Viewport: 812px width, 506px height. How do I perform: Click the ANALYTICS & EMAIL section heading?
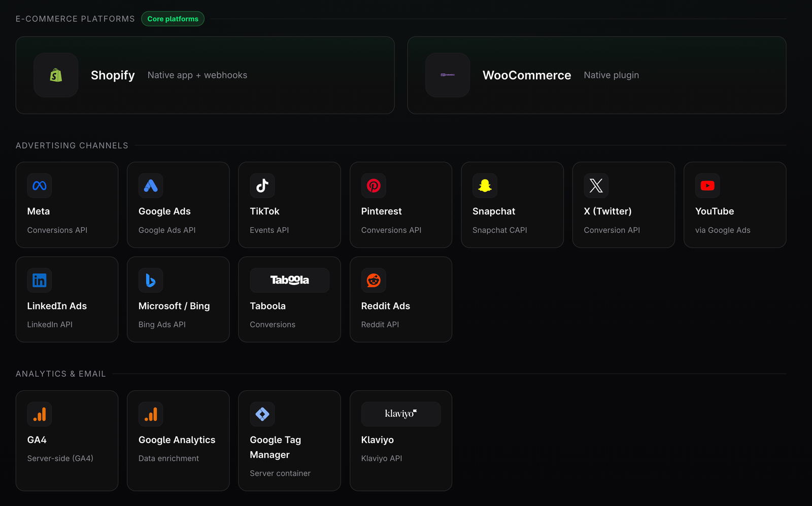(61, 374)
